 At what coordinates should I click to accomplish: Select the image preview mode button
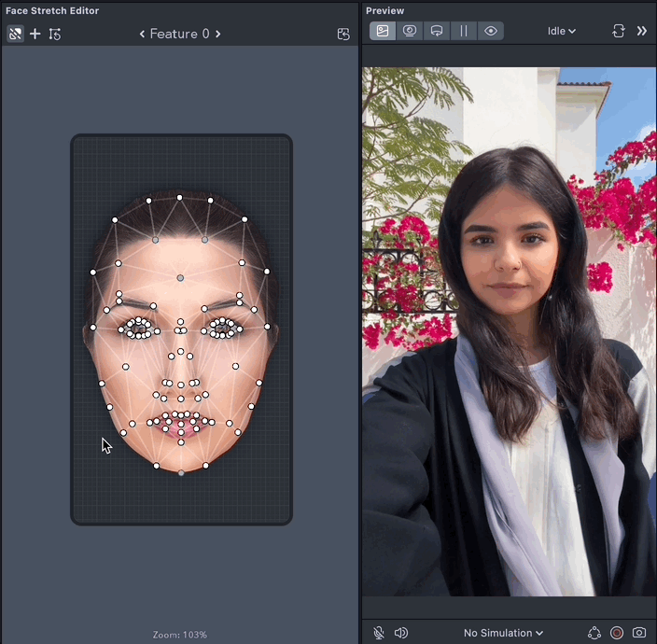tap(383, 31)
